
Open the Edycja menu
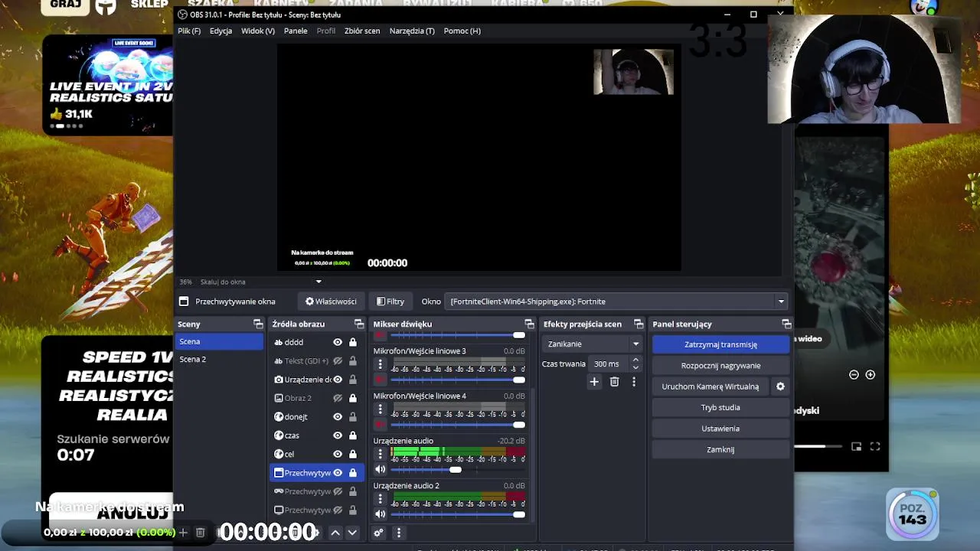tap(220, 31)
